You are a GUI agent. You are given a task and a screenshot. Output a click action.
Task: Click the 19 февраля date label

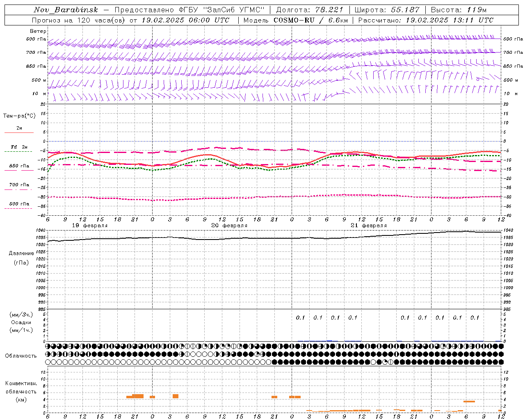click(90, 226)
